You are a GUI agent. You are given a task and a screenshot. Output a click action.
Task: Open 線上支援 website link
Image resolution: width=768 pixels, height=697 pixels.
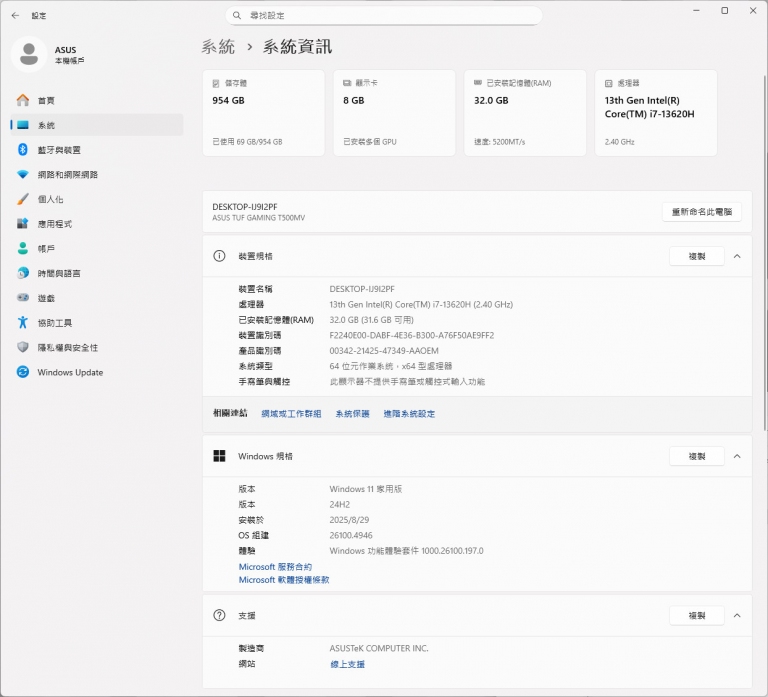(347, 664)
